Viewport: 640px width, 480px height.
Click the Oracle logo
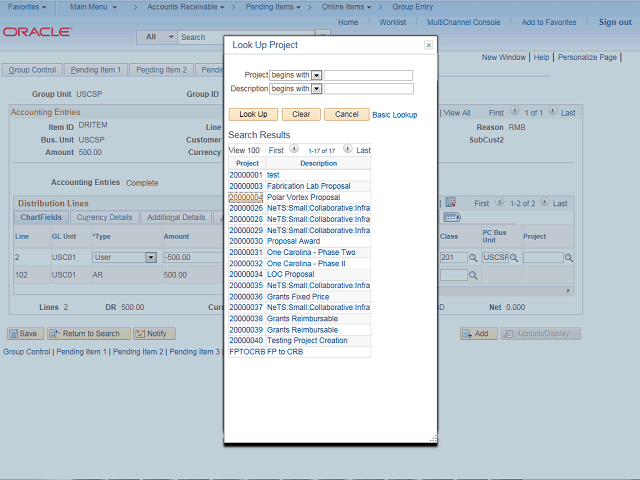tap(37, 32)
